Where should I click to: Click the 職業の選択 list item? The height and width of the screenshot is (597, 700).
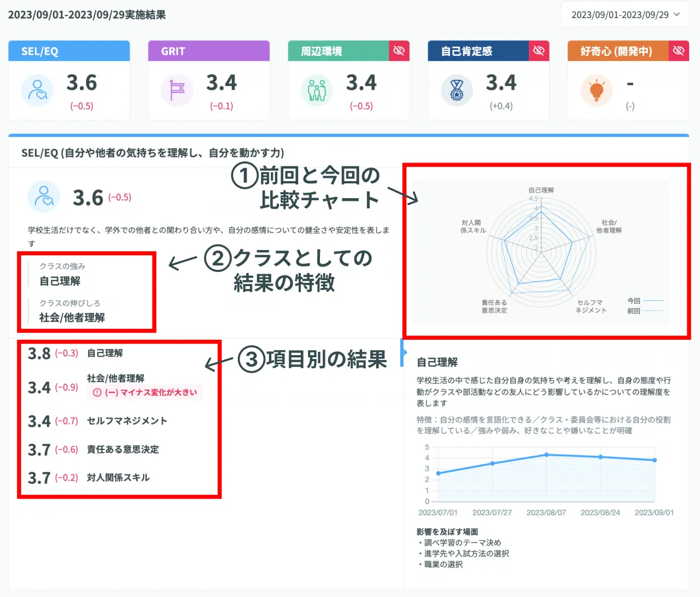click(440, 565)
